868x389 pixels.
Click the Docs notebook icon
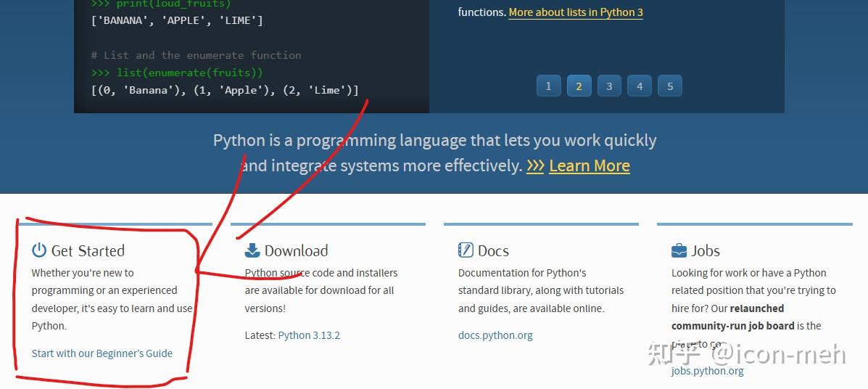click(466, 250)
